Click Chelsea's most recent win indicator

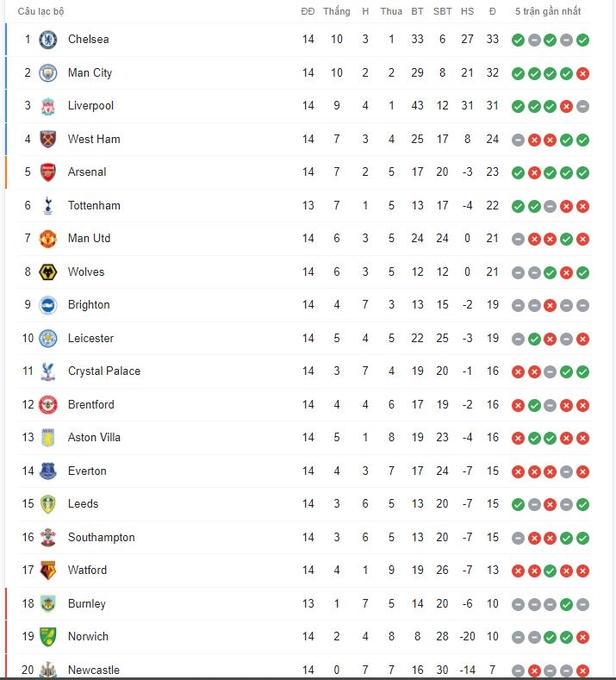point(582,41)
